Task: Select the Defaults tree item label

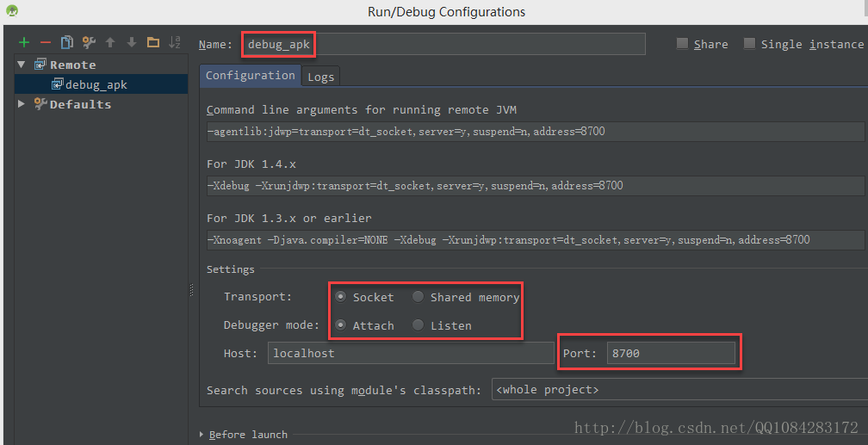Action: 80,104
